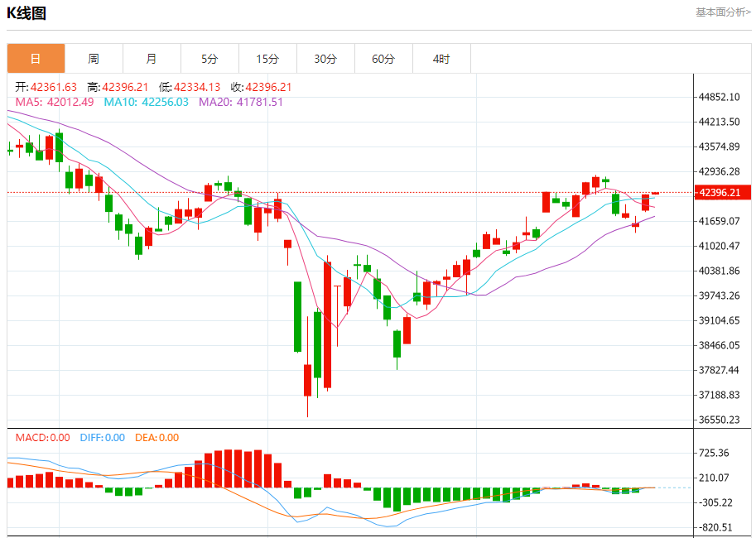The width and height of the screenshot is (756, 538).
Task: Open the 15分 interval tab
Action: tap(267, 59)
